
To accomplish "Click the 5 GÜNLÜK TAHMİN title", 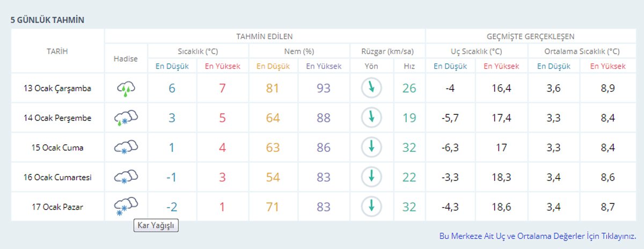I will [x=47, y=20].
